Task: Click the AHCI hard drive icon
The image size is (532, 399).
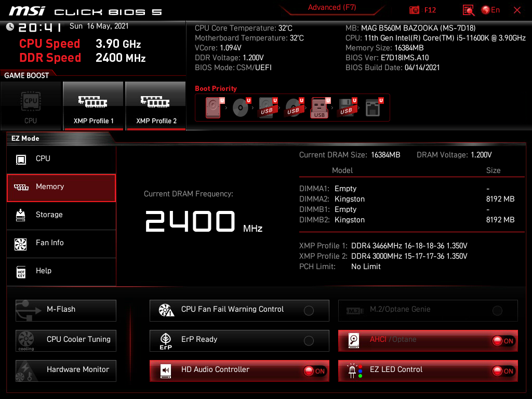Action: 354,341
